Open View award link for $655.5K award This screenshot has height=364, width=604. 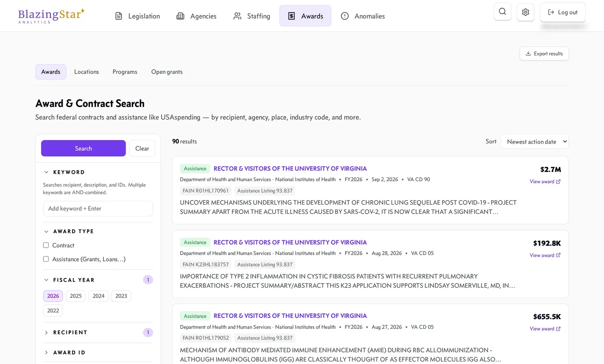tap(545, 329)
